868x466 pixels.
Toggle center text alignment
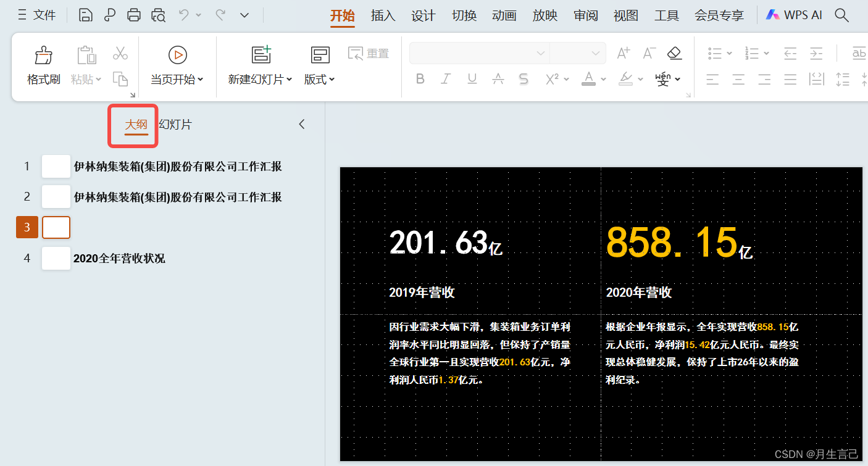(738, 79)
